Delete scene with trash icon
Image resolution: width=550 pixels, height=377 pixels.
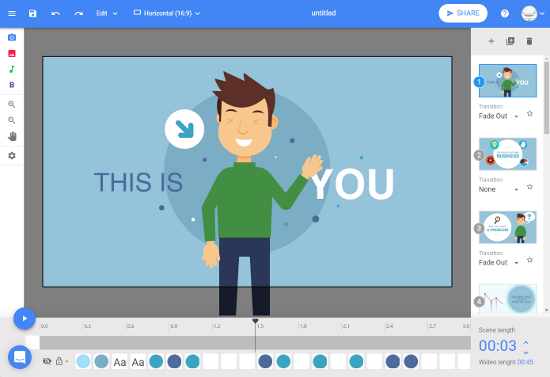click(529, 41)
